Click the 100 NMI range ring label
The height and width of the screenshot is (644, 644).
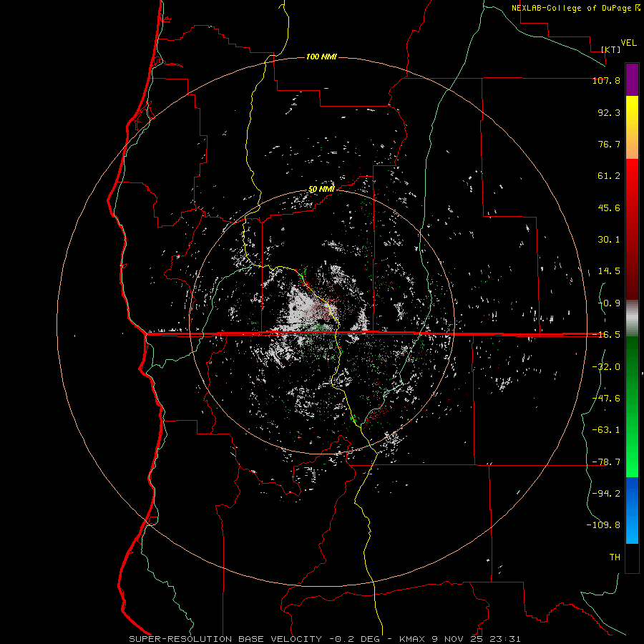321,57
